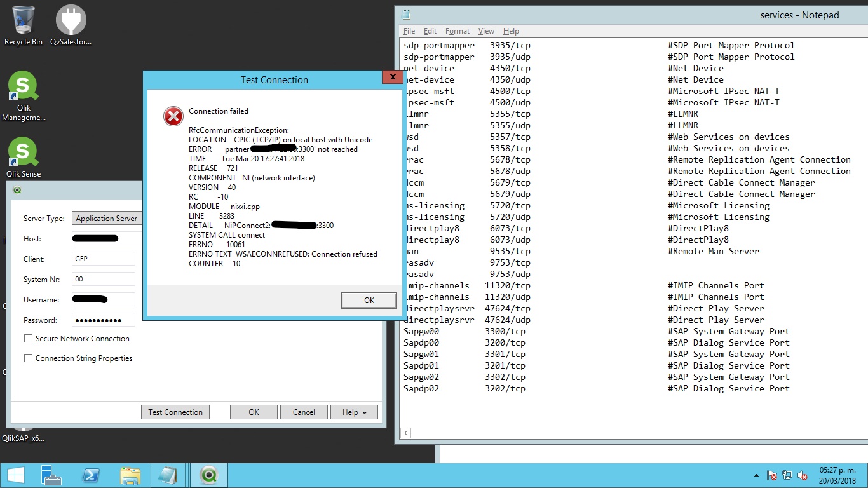Click '#Microsoft Licensing' on the 5720/tcp line
This screenshot has height=488, width=868.
point(718,205)
